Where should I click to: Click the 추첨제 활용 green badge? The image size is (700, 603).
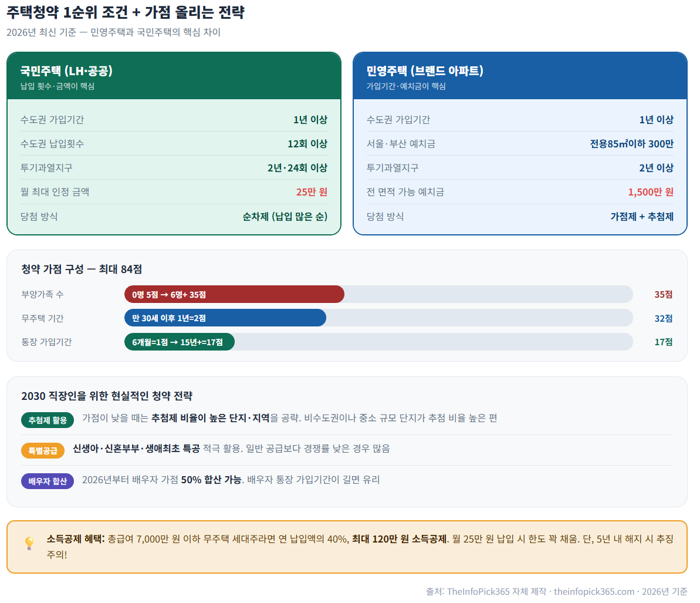click(x=48, y=420)
